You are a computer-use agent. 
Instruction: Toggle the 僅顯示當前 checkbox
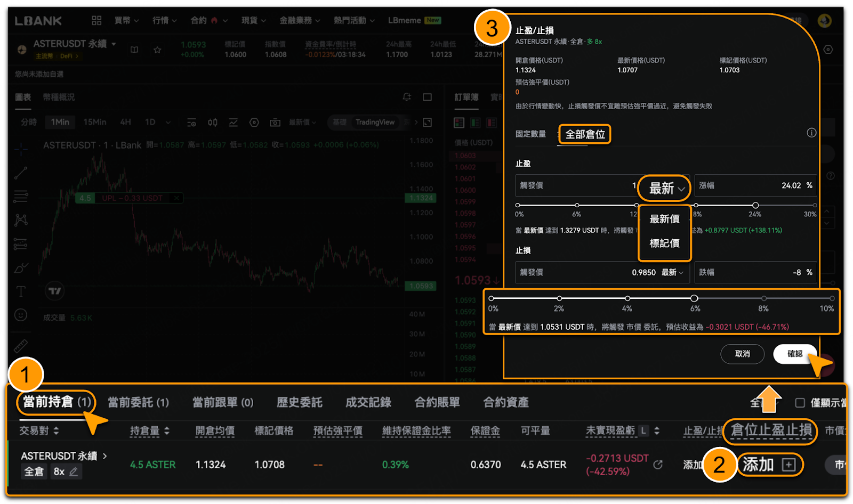pyautogui.click(x=800, y=403)
